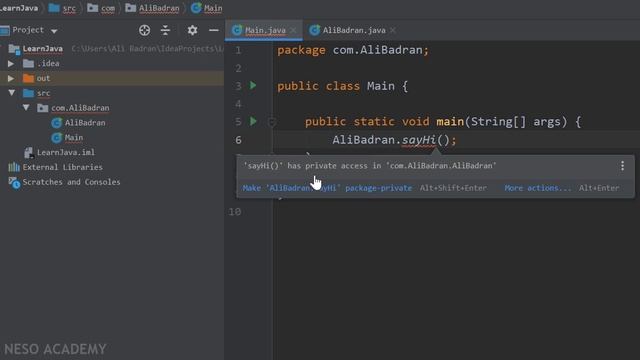Select the .idea folder

pyautogui.click(x=48, y=64)
